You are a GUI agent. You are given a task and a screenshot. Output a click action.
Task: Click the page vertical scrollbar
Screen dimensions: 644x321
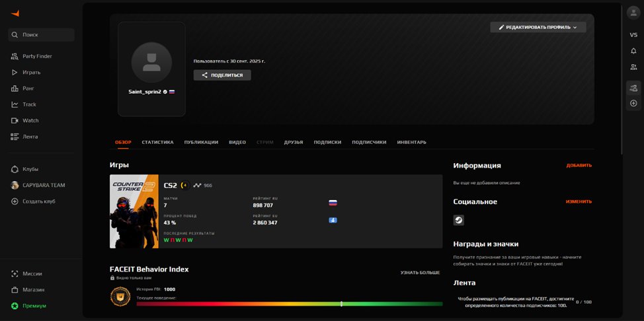click(x=622, y=80)
